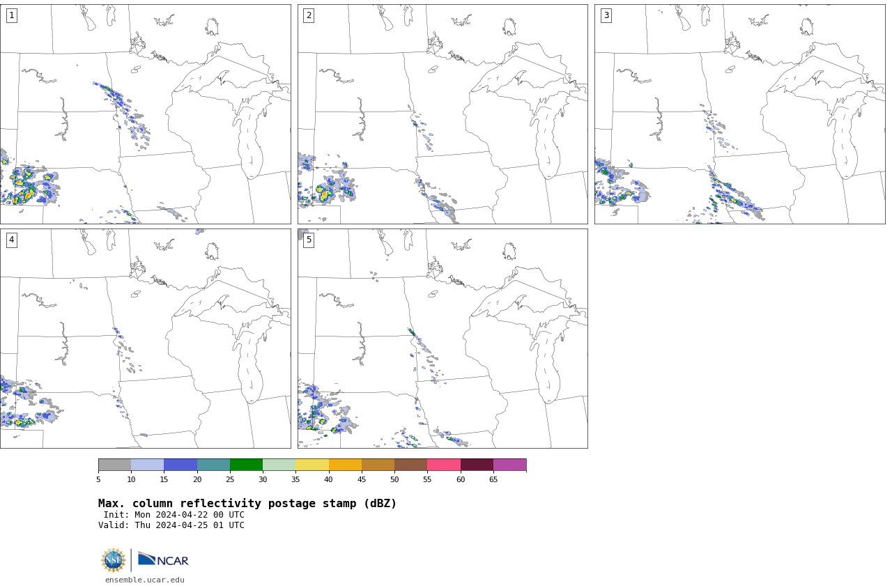This screenshot has width=892, height=588.
Task: Click the panel number label 3
Action: 606,15
